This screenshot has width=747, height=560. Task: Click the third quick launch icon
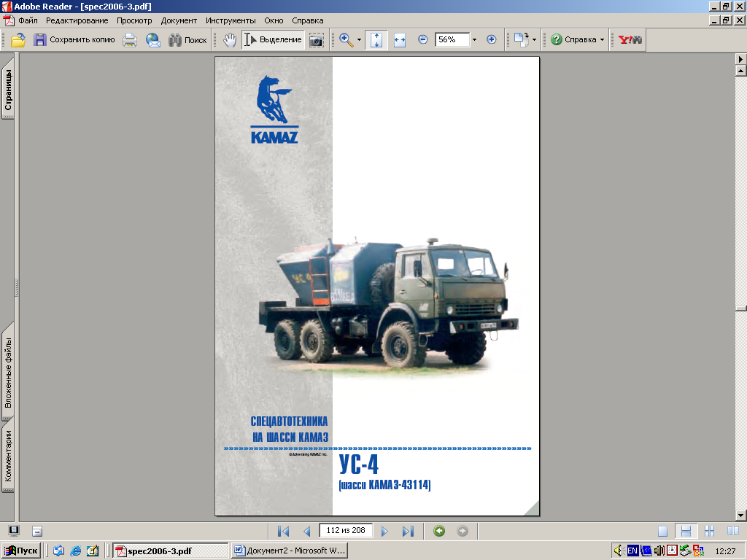coord(93,551)
